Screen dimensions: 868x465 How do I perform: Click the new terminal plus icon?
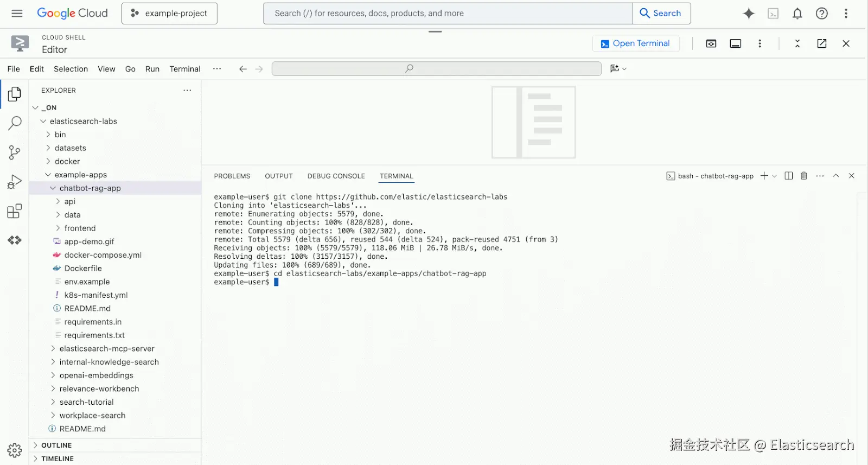click(764, 176)
